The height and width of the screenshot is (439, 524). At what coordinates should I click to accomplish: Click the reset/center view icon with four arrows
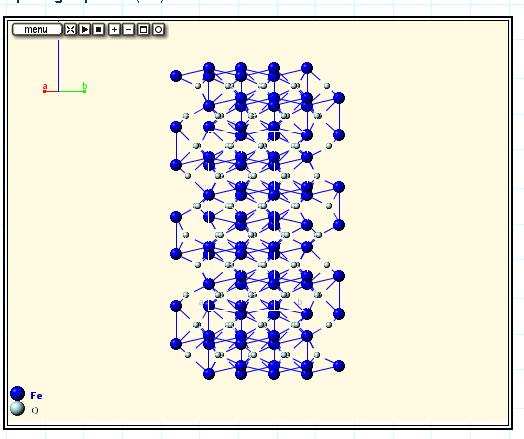[71, 30]
